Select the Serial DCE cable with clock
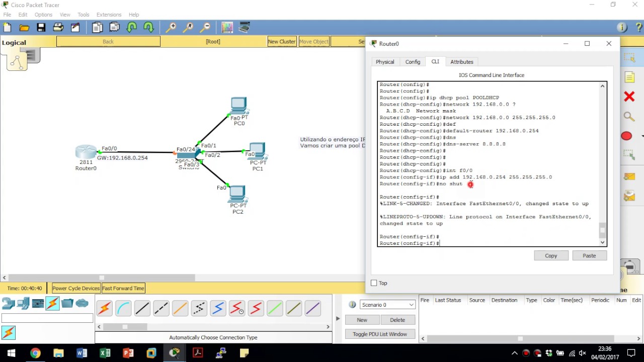644x362 pixels. [x=237, y=308]
